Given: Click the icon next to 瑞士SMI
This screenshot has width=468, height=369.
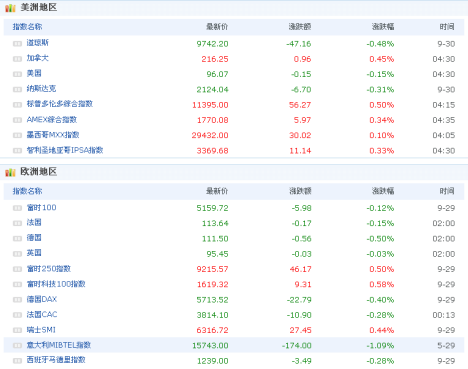Looking at the screenshot, I should [x=17, y=330].
